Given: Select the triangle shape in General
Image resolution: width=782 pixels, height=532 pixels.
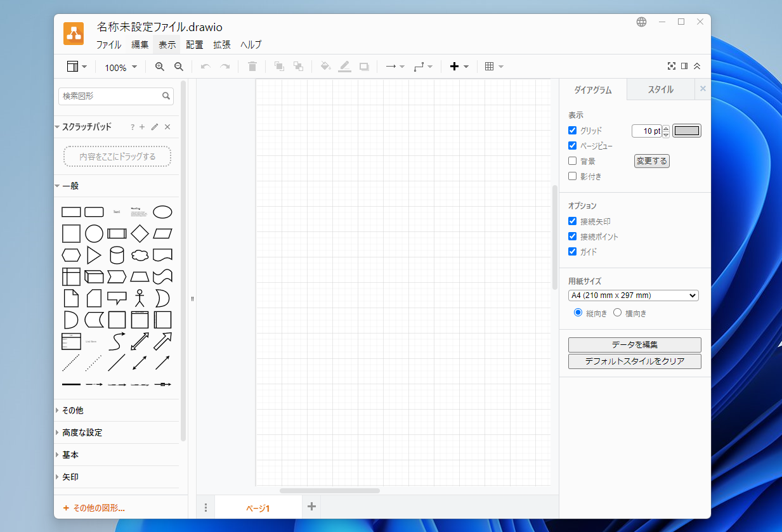Looking at the screenshot, I should [94, 255].
